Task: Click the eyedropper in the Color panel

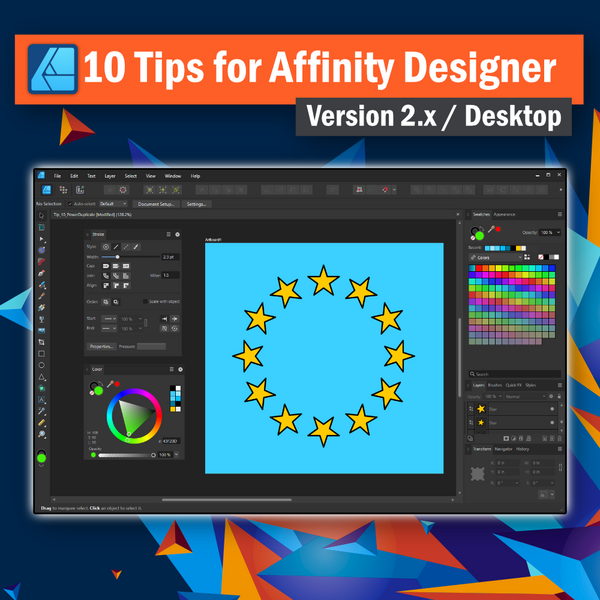Action: click(110, 384)
